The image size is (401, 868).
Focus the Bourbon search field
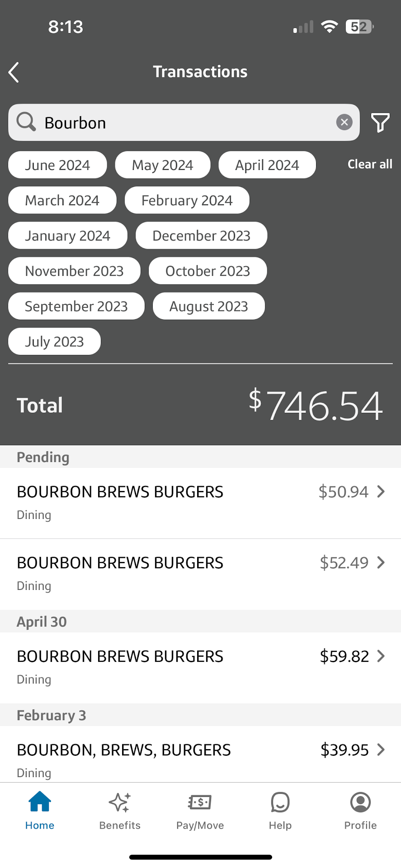point(181,123)
